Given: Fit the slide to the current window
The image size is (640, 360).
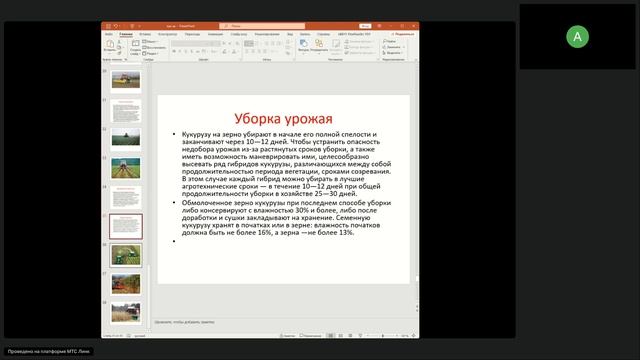Looking at the screenshot, I should pos(413,336).
